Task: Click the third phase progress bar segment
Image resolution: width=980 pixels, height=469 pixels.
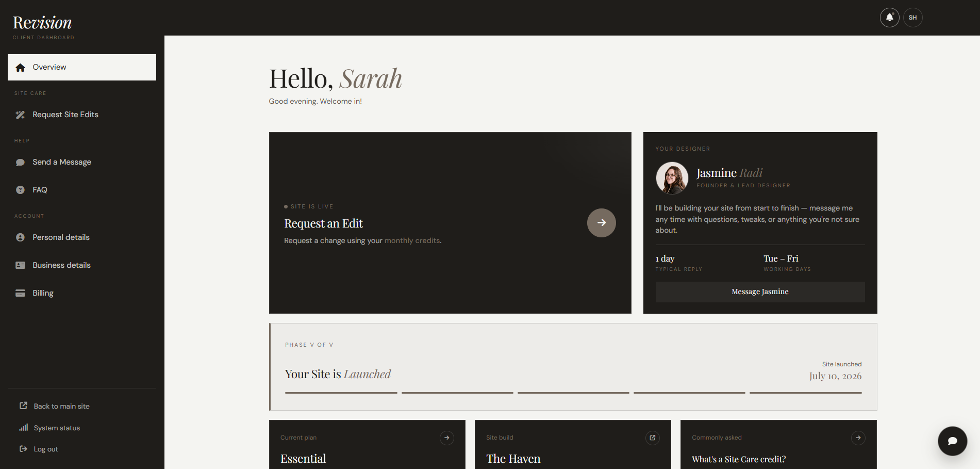Action: pyautogui.click(x=573, y=393)
